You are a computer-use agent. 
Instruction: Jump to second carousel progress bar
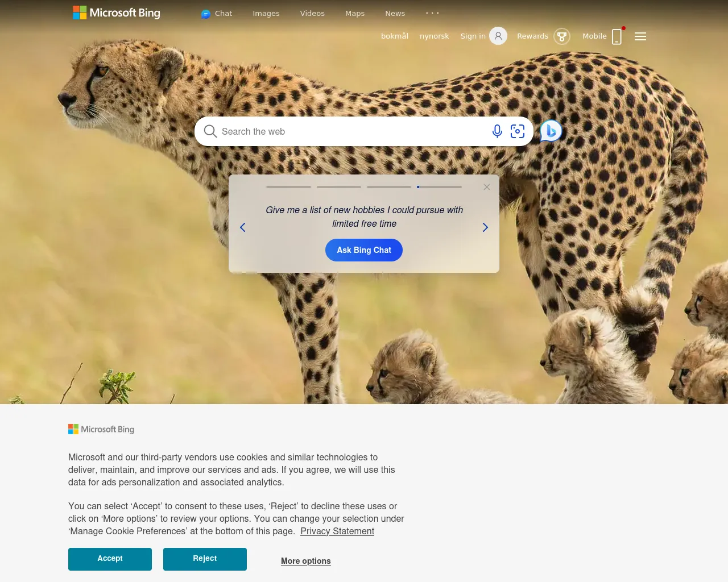pos(339,187)
